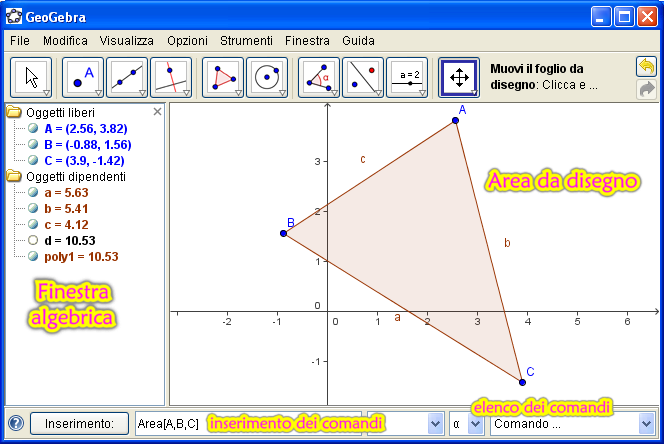Click the Undo arrow icon
Screen dimensions: 664x444
coord(646,67)
